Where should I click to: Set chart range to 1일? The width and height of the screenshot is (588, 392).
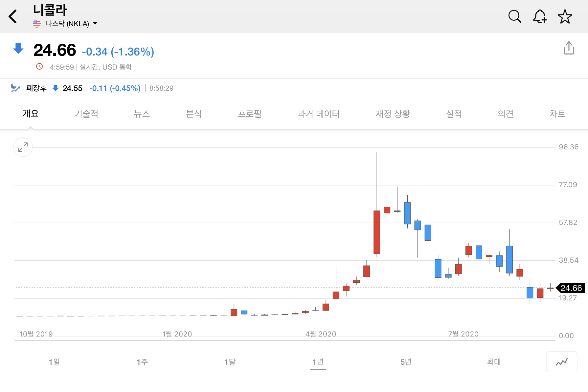click(54, 362)
